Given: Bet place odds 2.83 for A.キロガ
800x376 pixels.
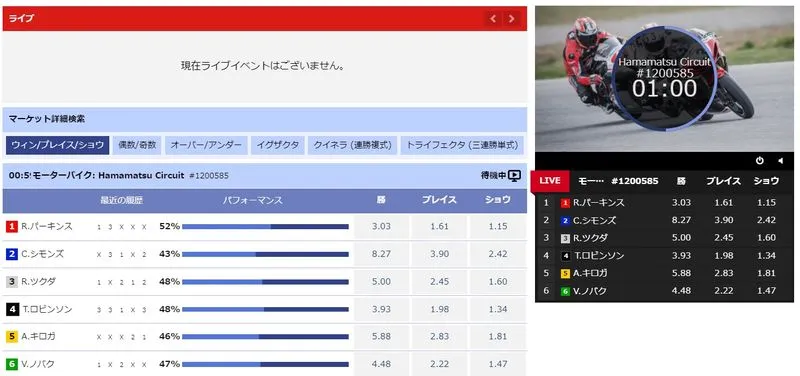Looking at the screenshot, I should (439, 337).
